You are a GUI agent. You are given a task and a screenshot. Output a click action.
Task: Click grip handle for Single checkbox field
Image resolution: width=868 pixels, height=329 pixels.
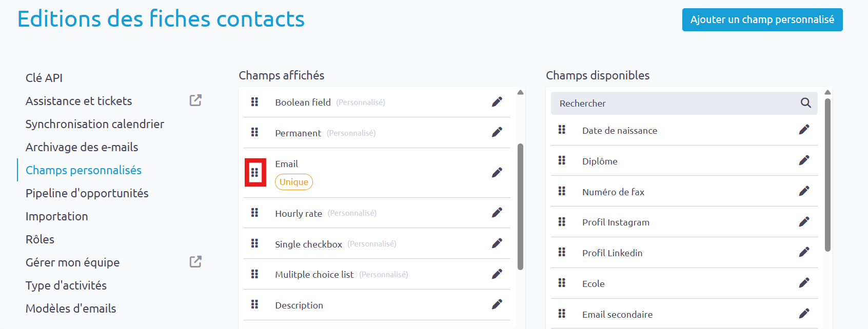pyautogui.click(x=254, y=243)
